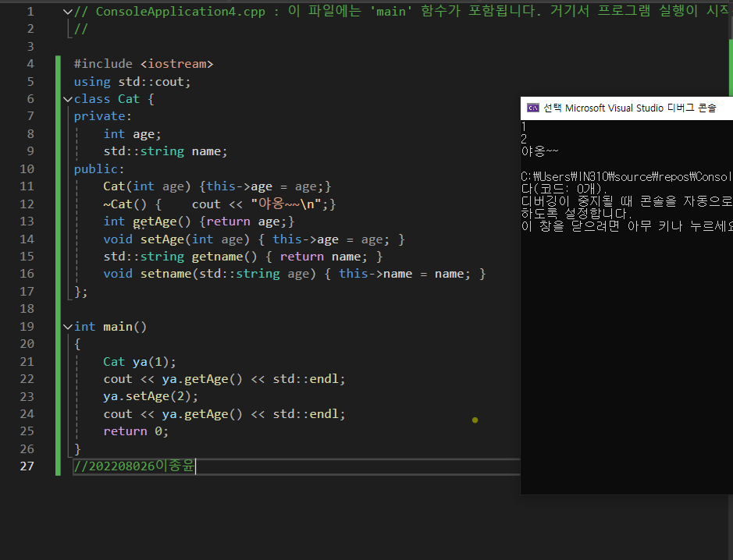
Task: Click the 'std::string name;' declaration
Action: [x=165, y=151]
